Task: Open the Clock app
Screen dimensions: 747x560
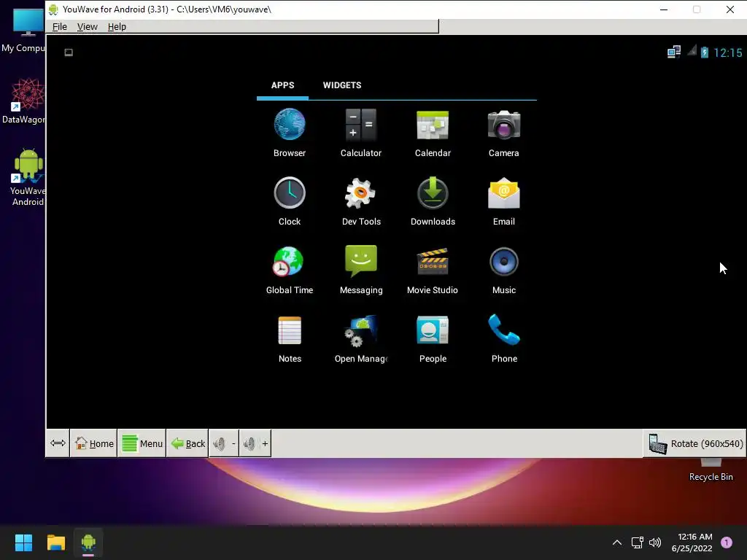Action: 289,201
